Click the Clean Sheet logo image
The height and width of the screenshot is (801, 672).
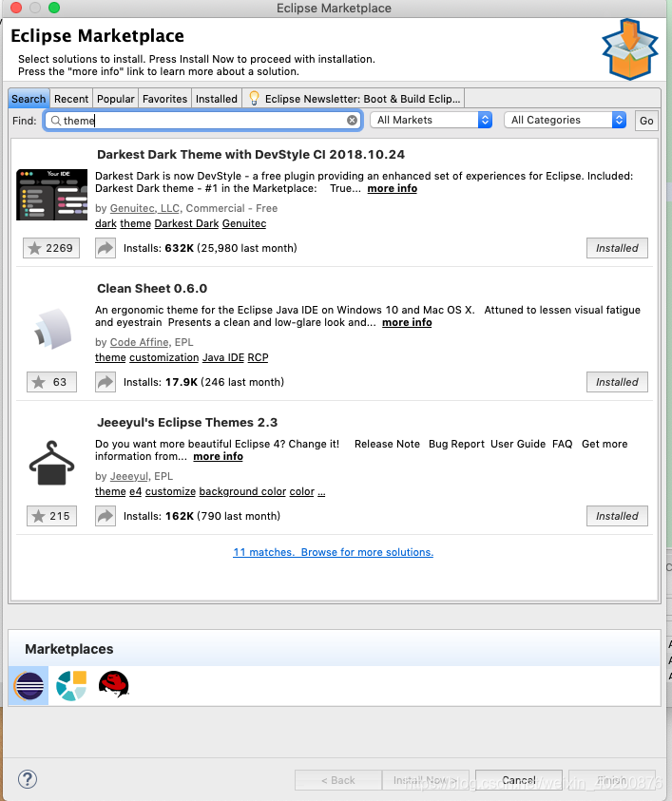52,329
